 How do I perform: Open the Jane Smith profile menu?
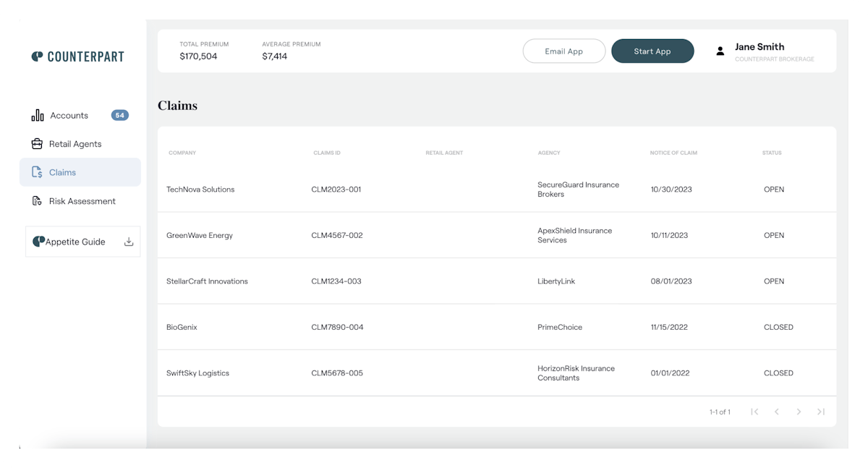759,47
